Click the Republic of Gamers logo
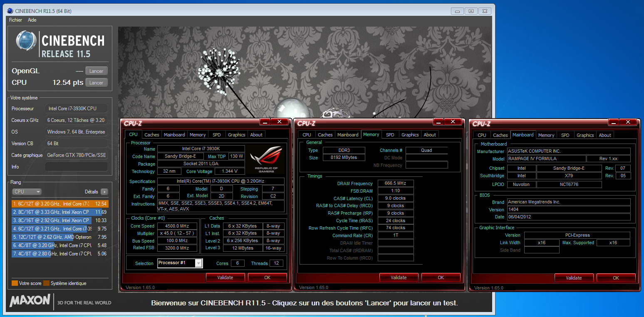The image size is (644, 317). click(x=267, y=160)
